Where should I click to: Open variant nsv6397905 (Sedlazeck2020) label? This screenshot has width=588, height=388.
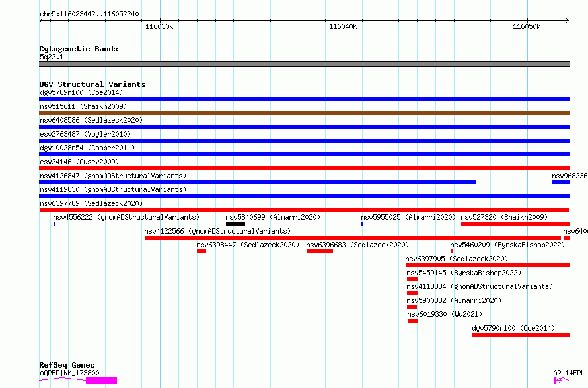click(x=457, y=259)
